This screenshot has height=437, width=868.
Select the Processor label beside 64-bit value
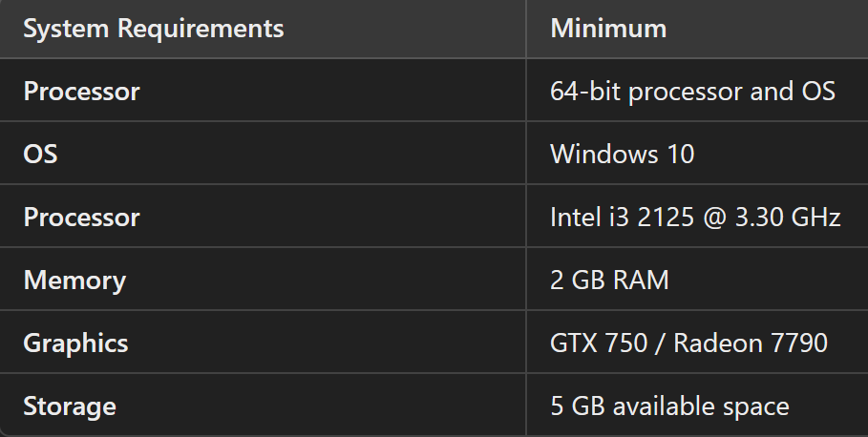click(x=82, y=92)
